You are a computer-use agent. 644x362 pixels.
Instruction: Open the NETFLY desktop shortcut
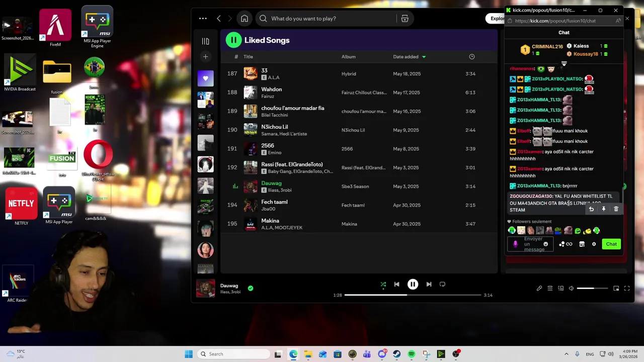21,206
